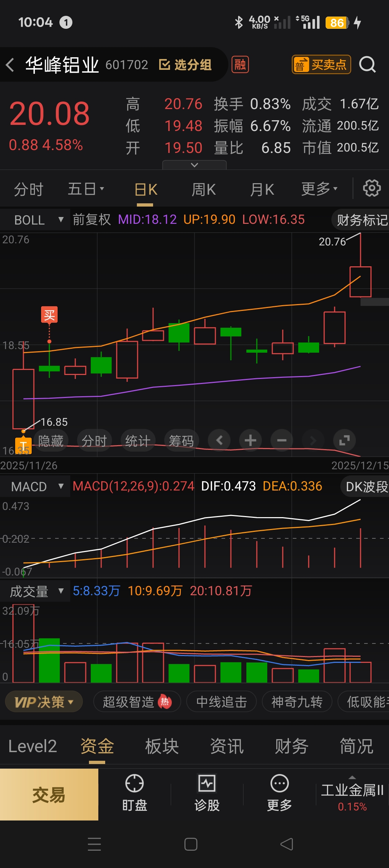Tap the notification count badge
Screen dimensions: 389x868
(x=66, y=22)
